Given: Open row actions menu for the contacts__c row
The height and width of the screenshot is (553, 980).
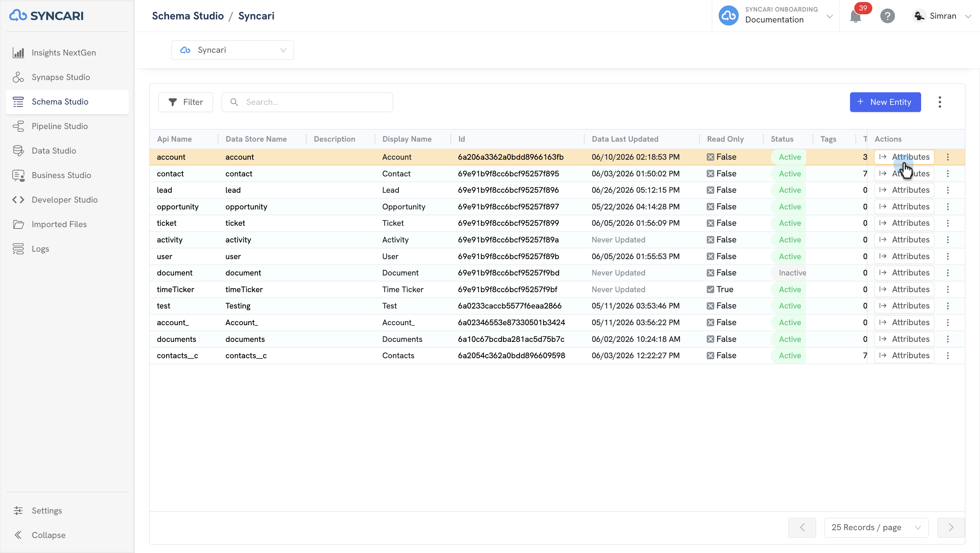Looking at the screenshot, I should pyautogui.click(x=948, y=355).
